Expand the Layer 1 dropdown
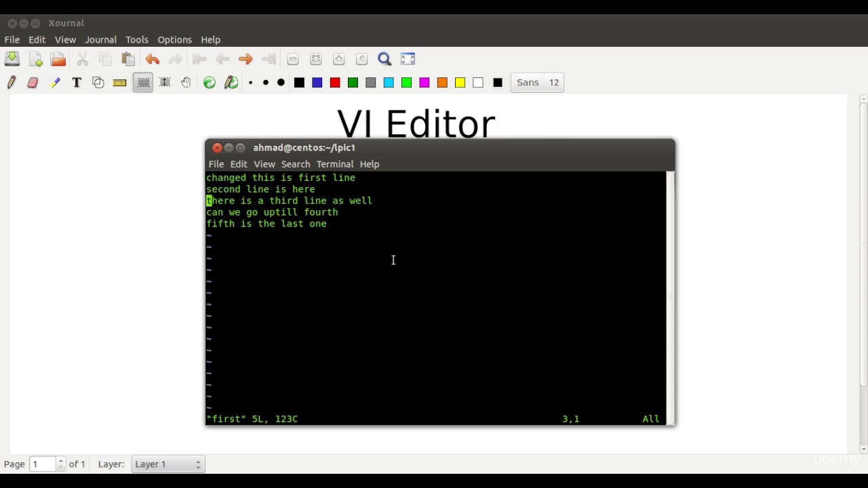Viewport: 868px width, 488px height. click(168, 464)
